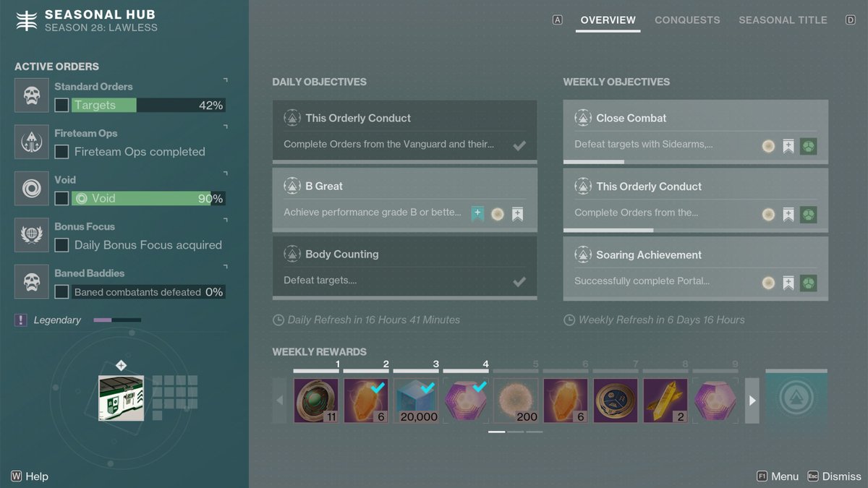Open the B Great daily objective
This screenshot has width=868, height=488.
coord(404,200)
